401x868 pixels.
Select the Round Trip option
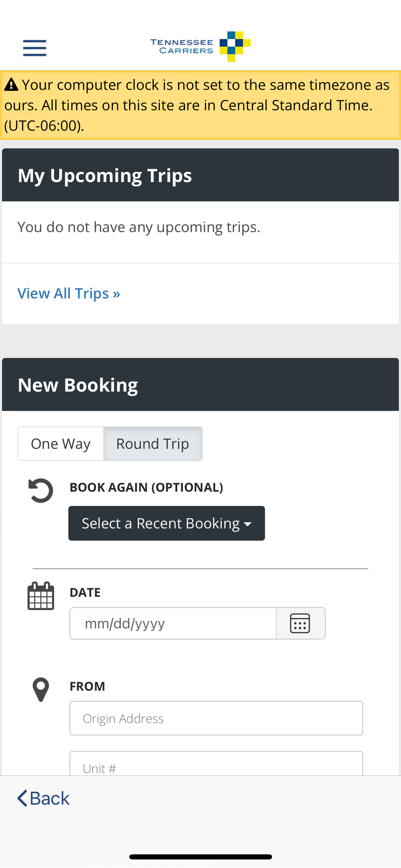(153, 443)
